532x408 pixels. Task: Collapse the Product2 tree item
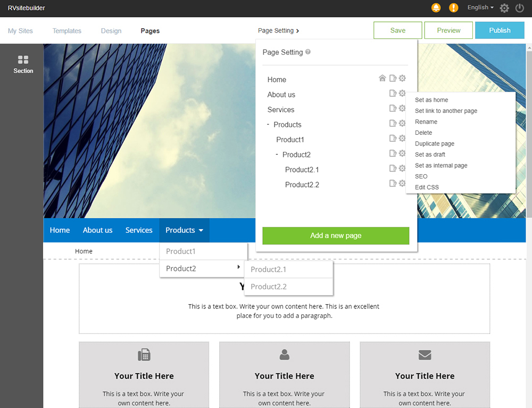277,154
